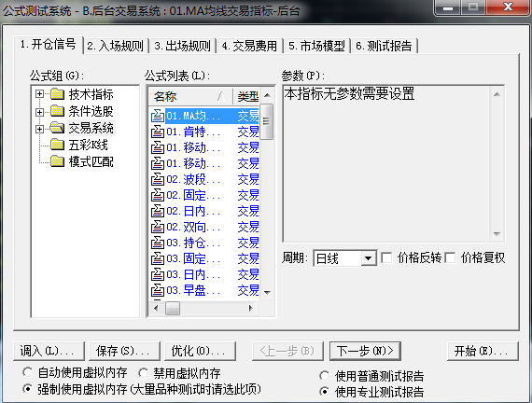Select the 五彩K线 tree item
This screenshot has height=403, width=532.
click(x=89, y=145)
